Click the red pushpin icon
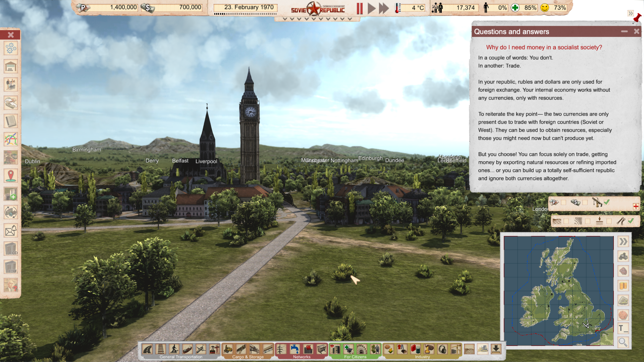 [637, 18]
